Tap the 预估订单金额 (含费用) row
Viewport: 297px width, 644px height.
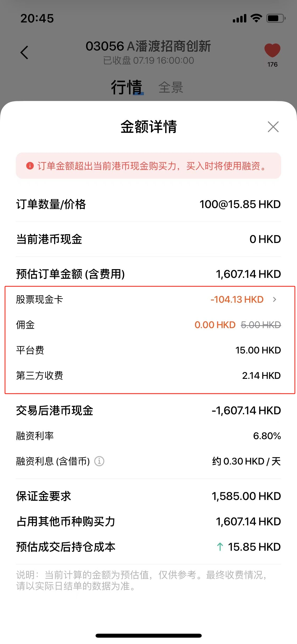point(148,274)
